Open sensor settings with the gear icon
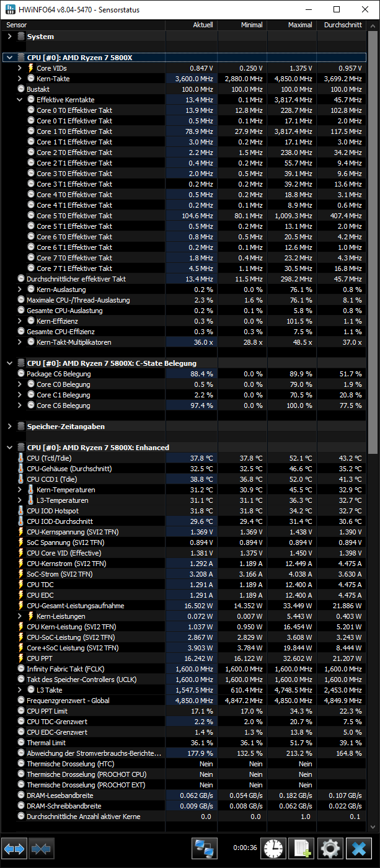 pyautogui.click(x=330, y=848)
